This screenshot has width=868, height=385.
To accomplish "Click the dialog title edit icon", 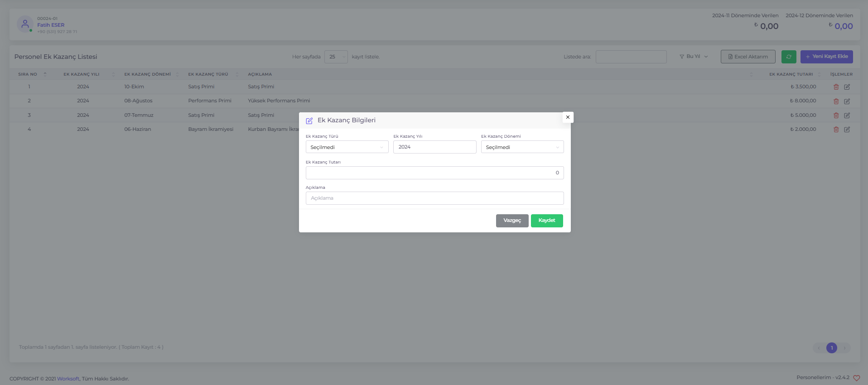I will [x=309, y=121].
